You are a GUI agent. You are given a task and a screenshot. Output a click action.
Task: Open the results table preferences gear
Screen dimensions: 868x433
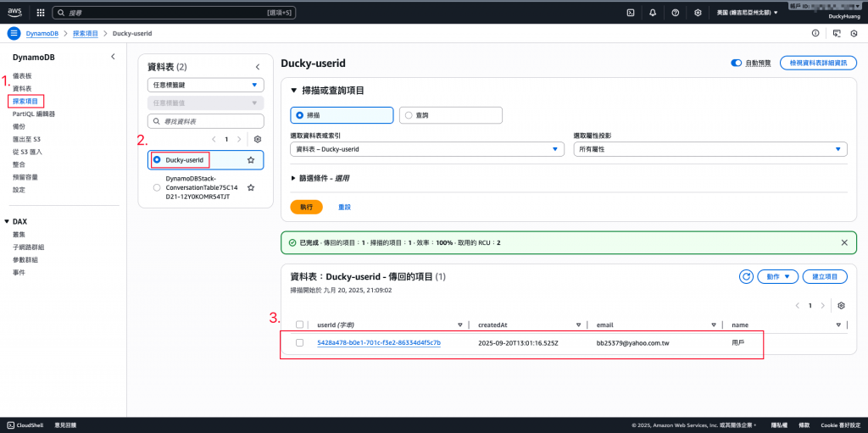click(842, 306)
